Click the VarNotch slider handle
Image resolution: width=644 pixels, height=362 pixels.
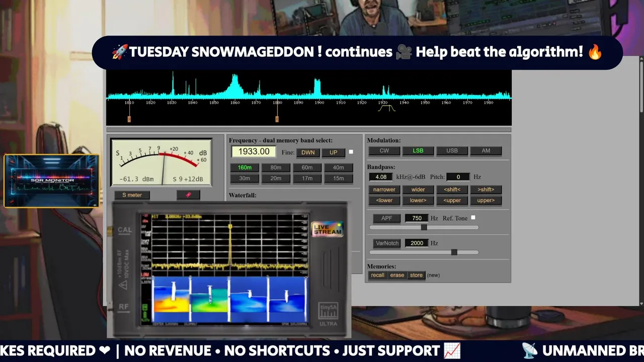click(454, 252)
